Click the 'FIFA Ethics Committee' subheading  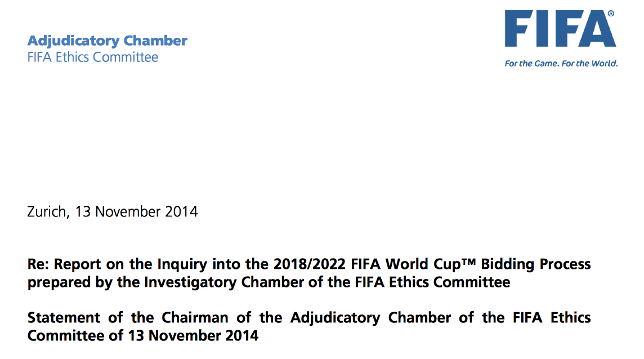click(x=93, y=57)
